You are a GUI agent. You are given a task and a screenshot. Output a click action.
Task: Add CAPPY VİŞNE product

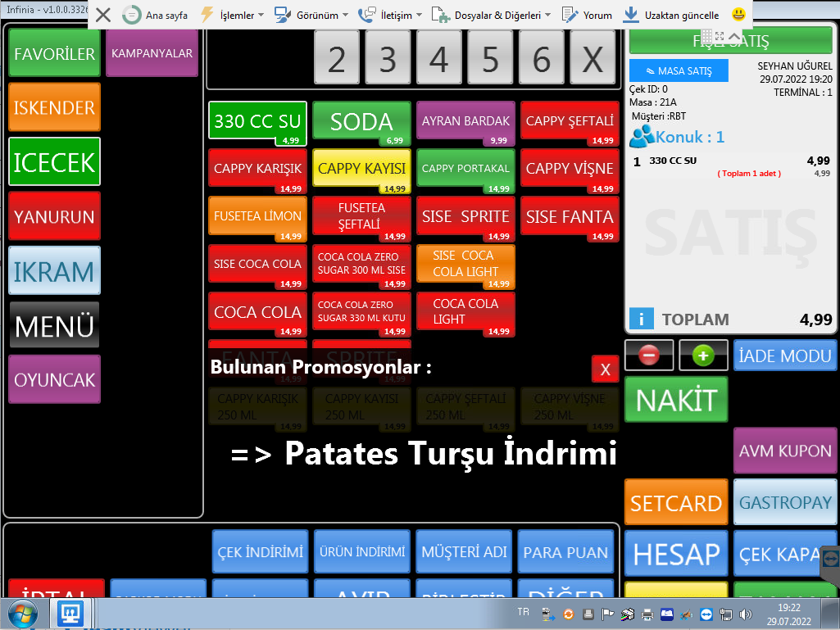pyautogui.click(x=570, y=171)
